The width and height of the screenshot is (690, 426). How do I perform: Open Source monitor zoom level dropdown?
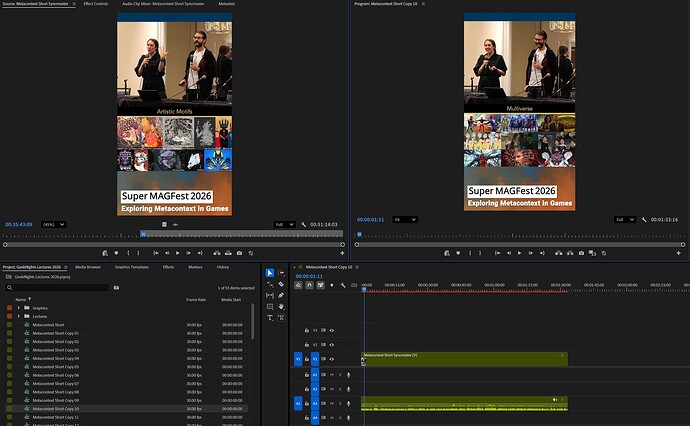[x=54, y=224]
